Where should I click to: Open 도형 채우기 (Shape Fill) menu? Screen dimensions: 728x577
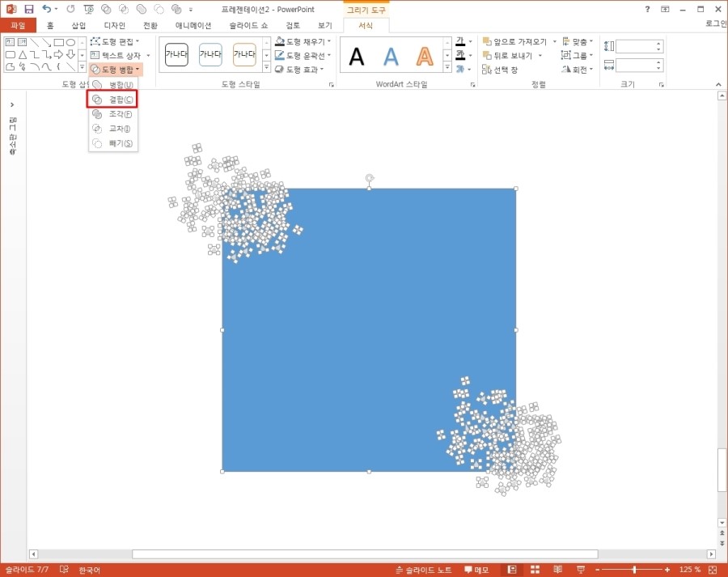coord(303,41)
